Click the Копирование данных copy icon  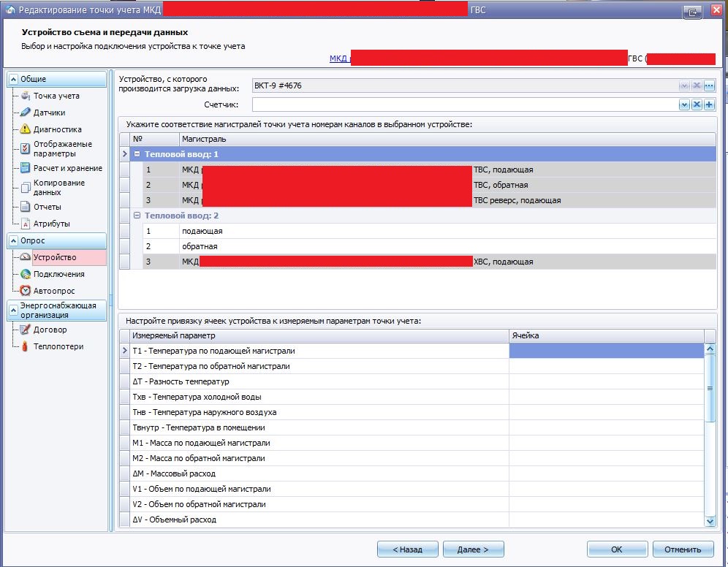(26, 188)
